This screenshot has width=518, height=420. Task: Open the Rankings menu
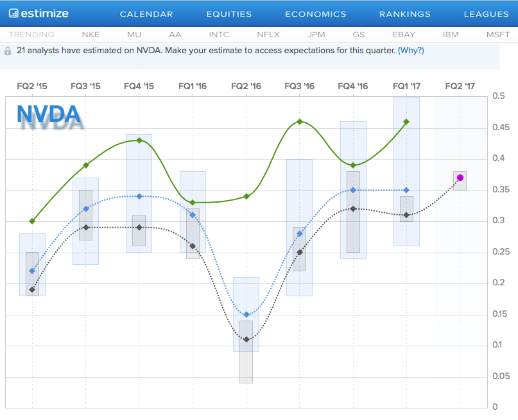[404, 14]
